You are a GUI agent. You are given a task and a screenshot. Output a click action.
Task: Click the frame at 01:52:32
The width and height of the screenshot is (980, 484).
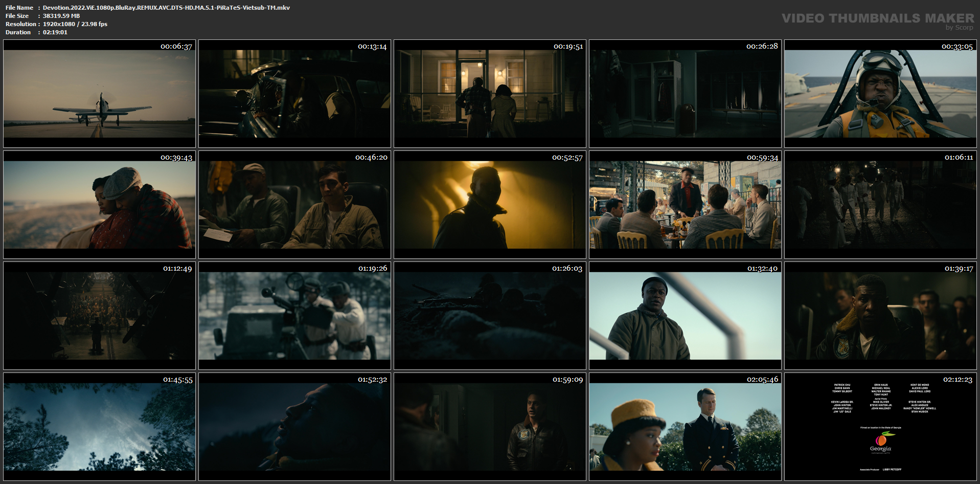[x=294, y=427]
